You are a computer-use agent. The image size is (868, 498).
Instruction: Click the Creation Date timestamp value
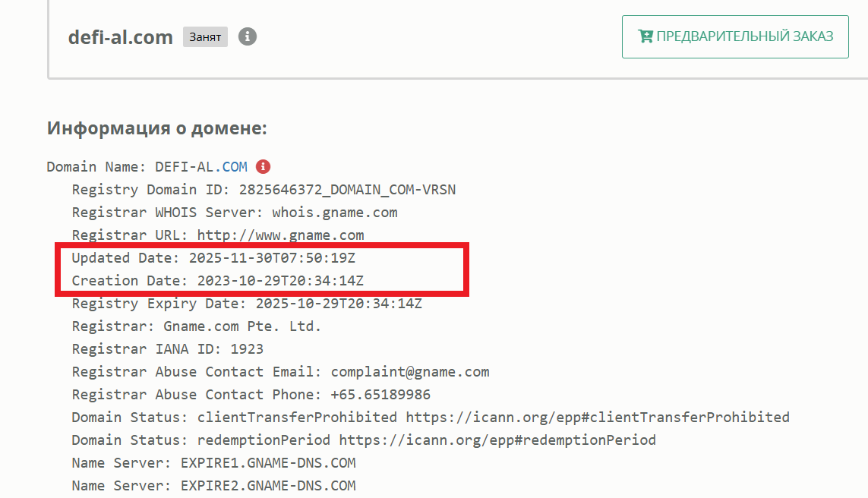pos(280,281)
